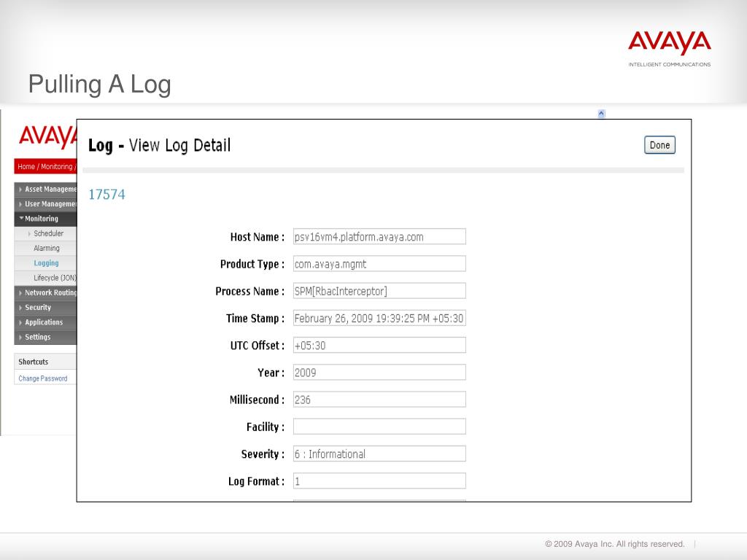
Task: Click the Time Stamp field
Action: (379, 318)
